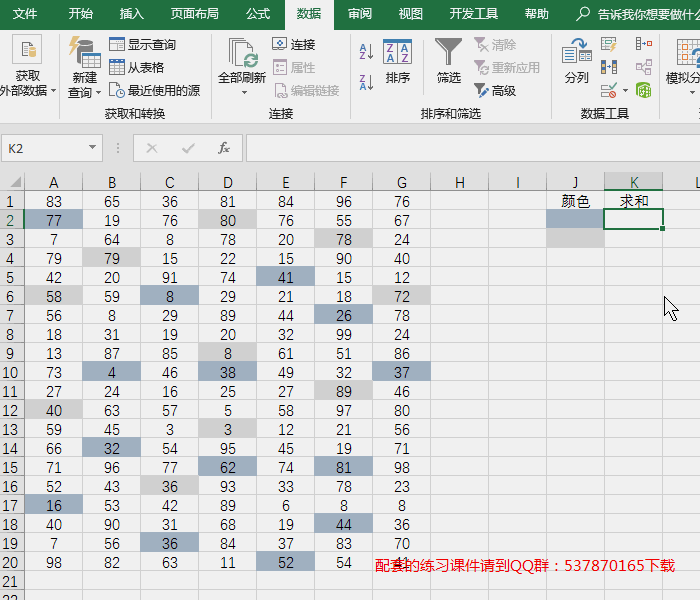700x600 pixels.
Task: Select column G header
Action: point(401,182)
